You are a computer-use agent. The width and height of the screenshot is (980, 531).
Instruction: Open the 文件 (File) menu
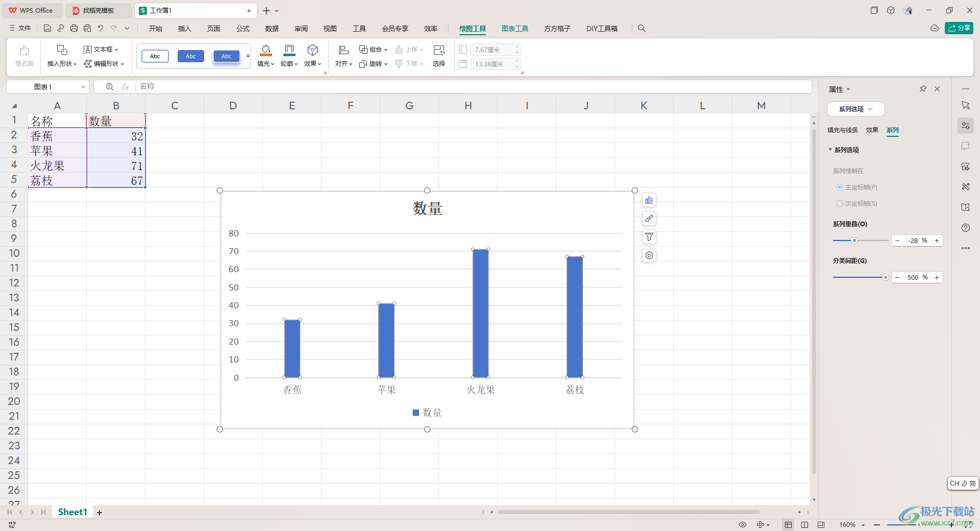click(20, 29)
